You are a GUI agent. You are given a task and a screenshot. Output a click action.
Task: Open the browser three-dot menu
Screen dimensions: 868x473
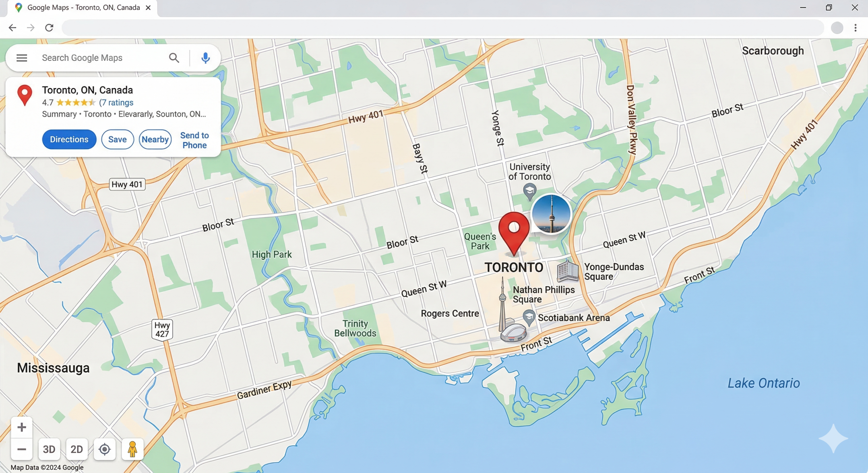tap(855, 28)
